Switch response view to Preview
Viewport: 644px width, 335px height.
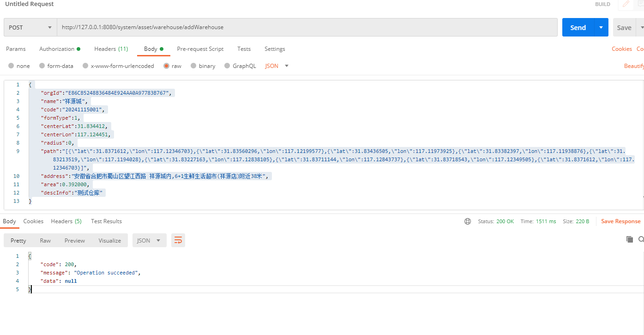(74, 240)
